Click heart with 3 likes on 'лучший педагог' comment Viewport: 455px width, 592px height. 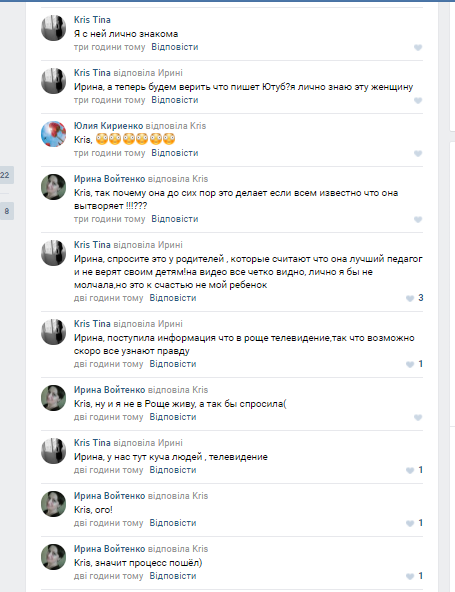coord(414,298)
